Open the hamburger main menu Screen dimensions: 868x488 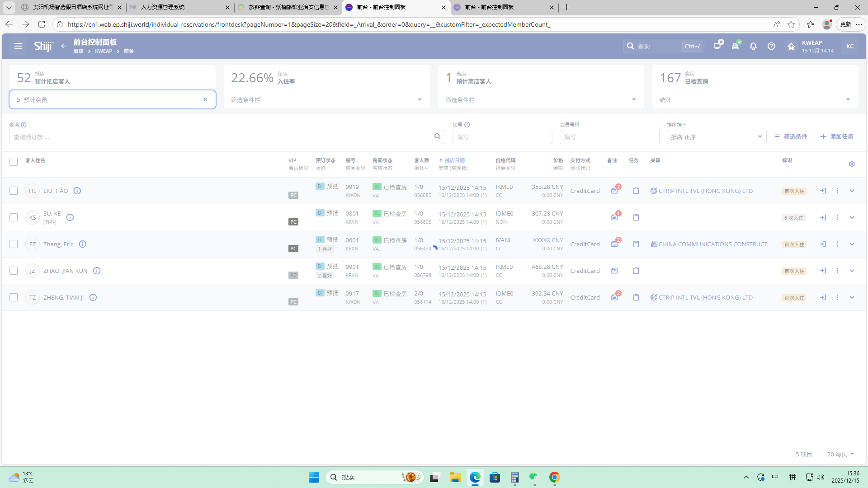18,46
